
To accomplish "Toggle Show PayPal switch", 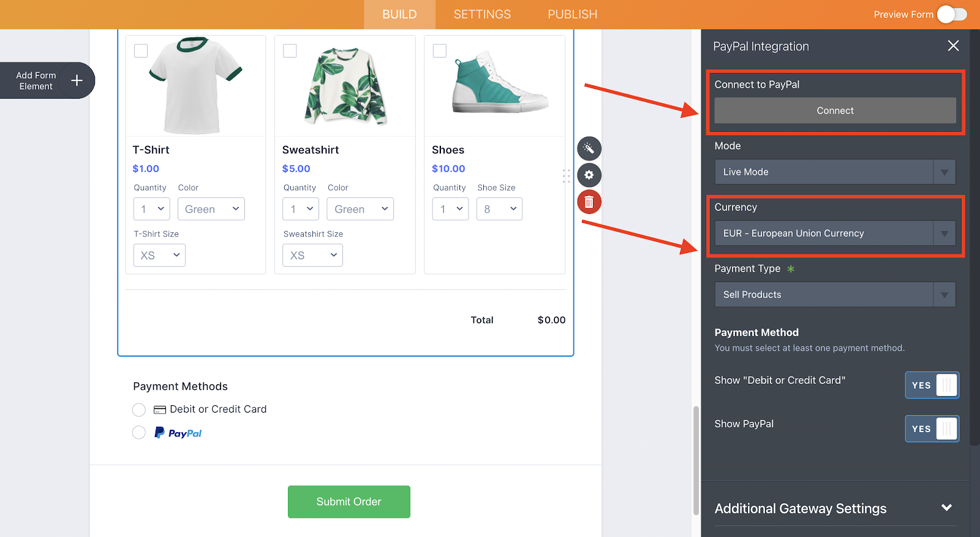I will [932, 428].
